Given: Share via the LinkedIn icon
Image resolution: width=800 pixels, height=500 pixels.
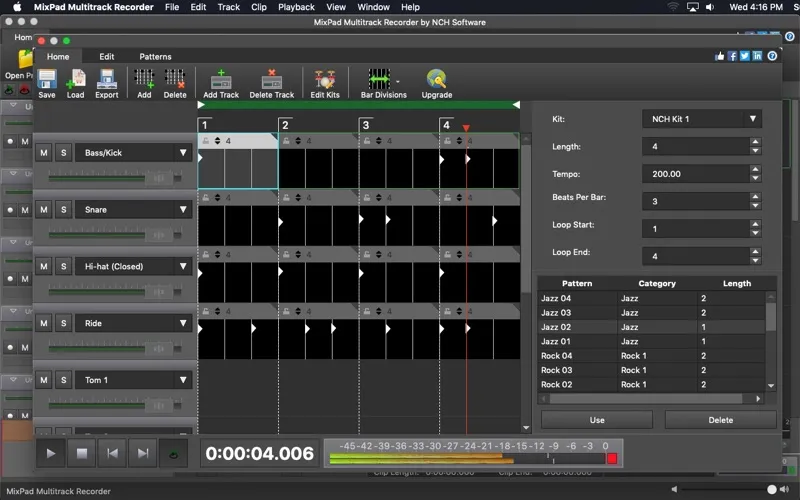Looking at the screenshot, I should point(758,56).
